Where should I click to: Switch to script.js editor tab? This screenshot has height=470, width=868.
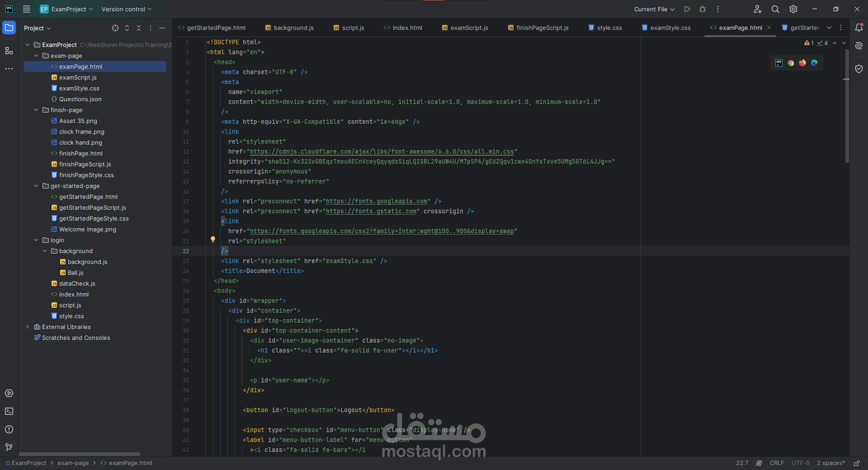(x=349, y=28)
